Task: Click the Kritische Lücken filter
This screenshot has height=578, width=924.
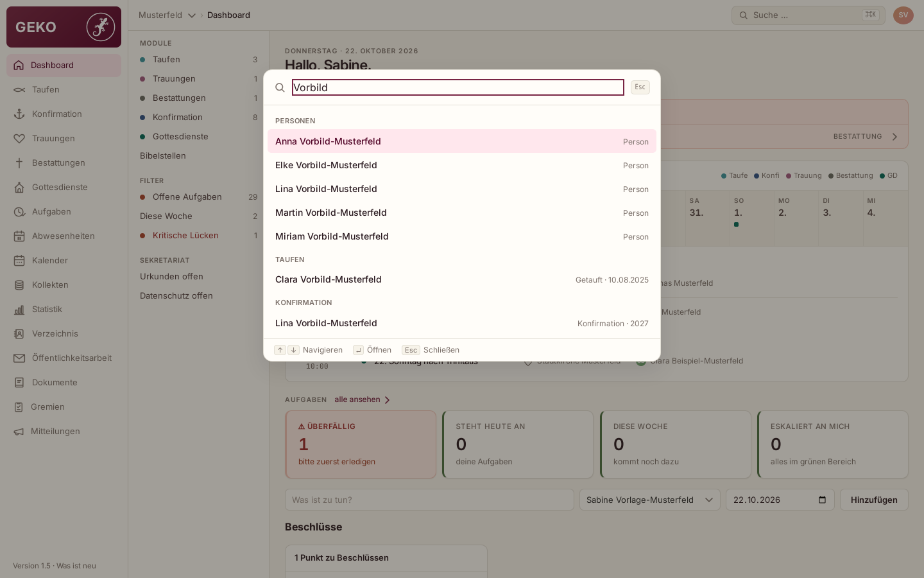Action: 198,236
